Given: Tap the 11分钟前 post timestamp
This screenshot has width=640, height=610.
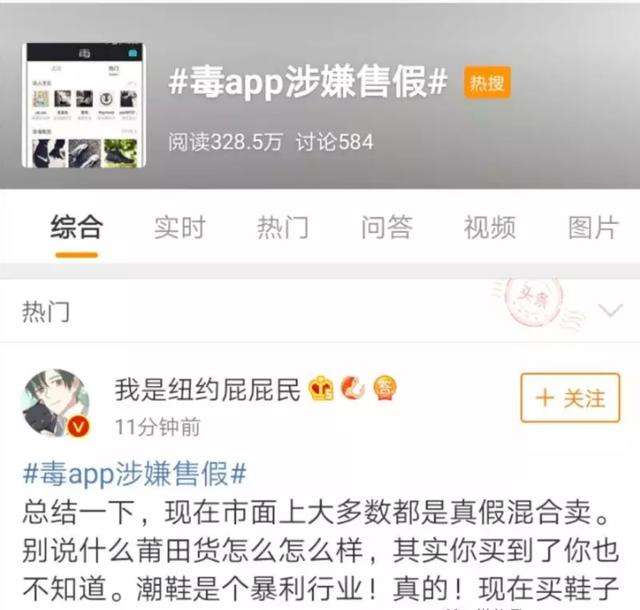Looking at the screenshot, I should (158, 427).
